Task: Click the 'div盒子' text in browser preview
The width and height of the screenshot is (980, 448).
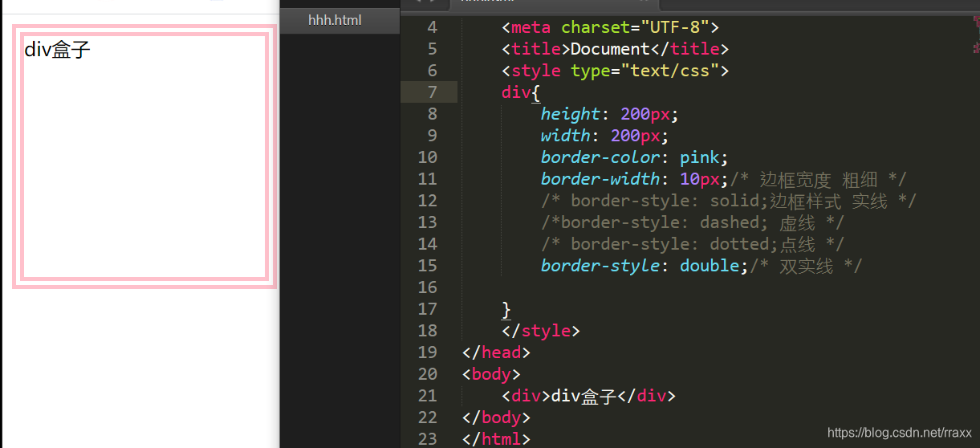Action: 58,50
